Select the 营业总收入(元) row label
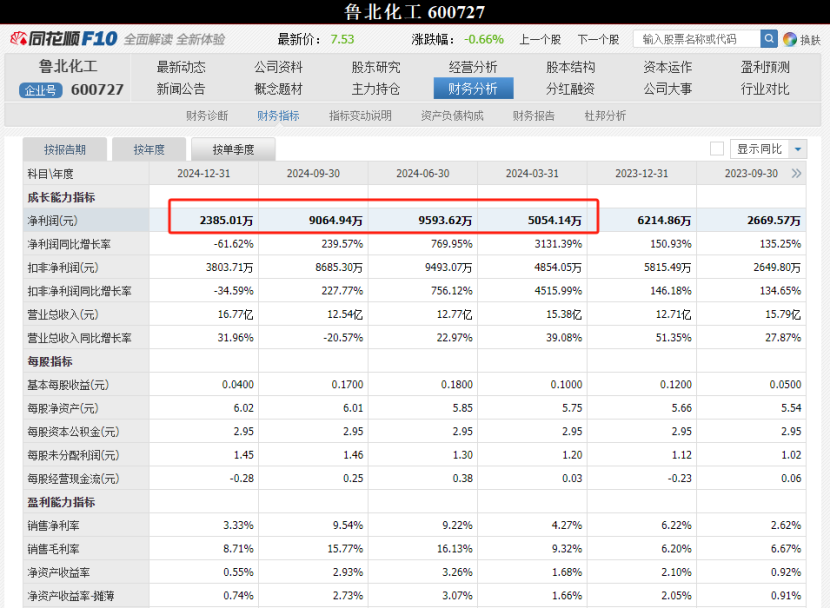This screenshot has width=830, height=608. tap(63, 315)
